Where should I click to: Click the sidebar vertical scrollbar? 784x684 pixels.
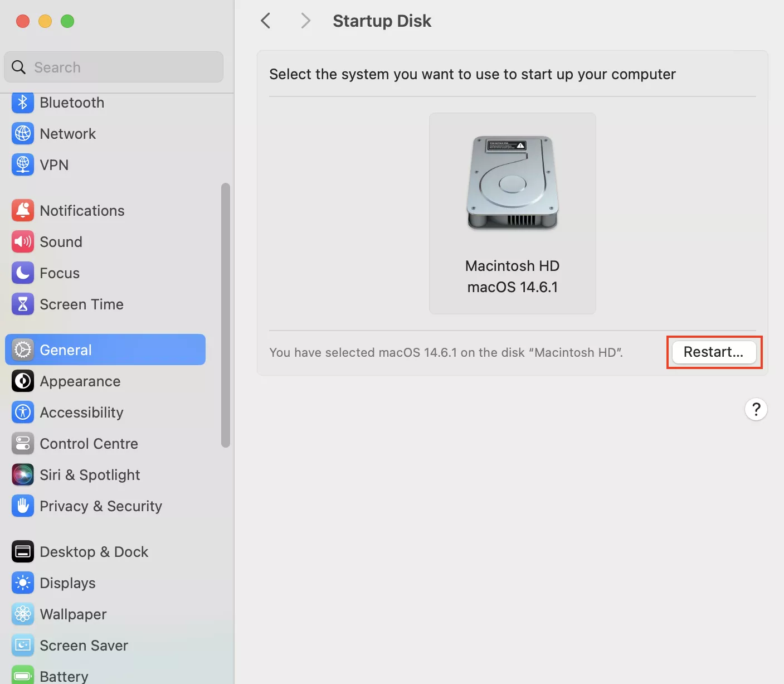pyautogui.click(x=225, y=315)
